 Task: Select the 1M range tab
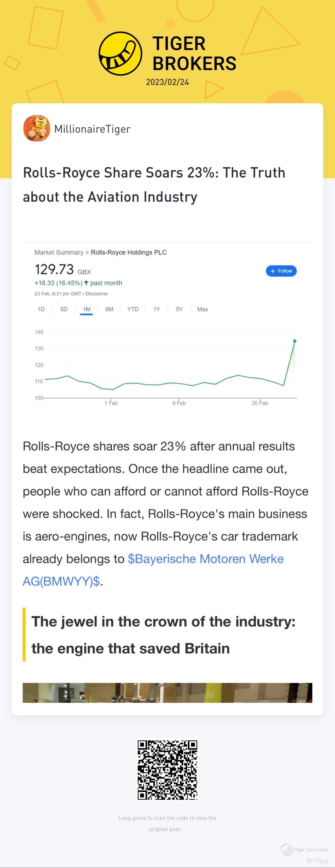coord(86,309)
